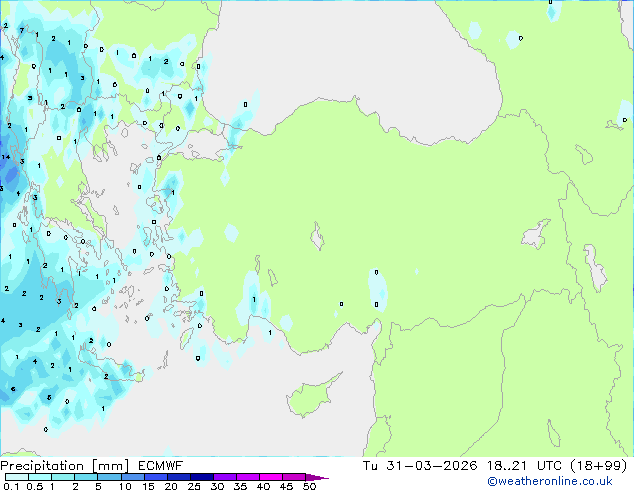Click the "50" legend scale label
634x490 pixels.
click(x=309, y=486)
